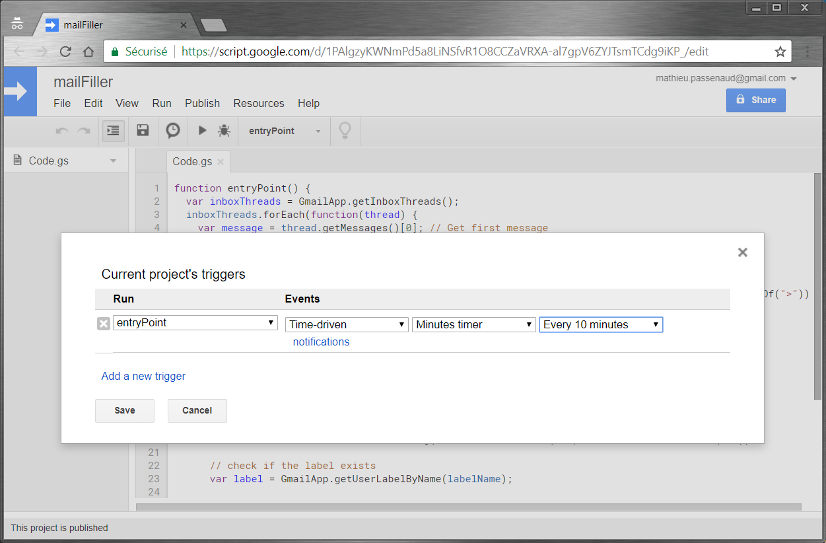Click line 23 getUserLabelByName code
This screenshot has height=543, width=826.
[x=361, y=479]
